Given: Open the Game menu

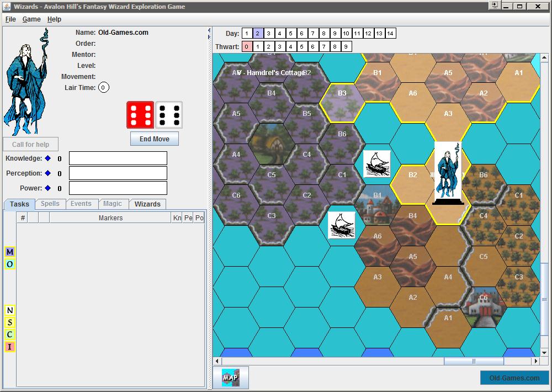Looking at the screenshot, I should pyautogui.click(x=31, y=19).
